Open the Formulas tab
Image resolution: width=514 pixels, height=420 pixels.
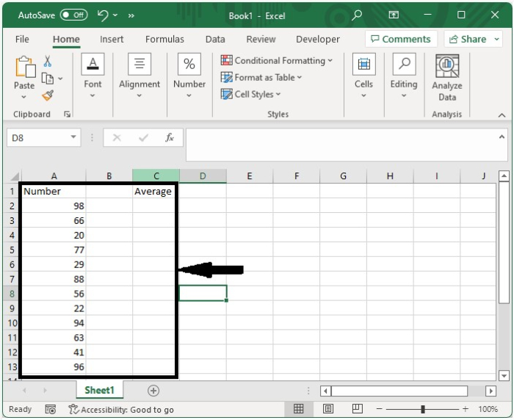point(164,40)
